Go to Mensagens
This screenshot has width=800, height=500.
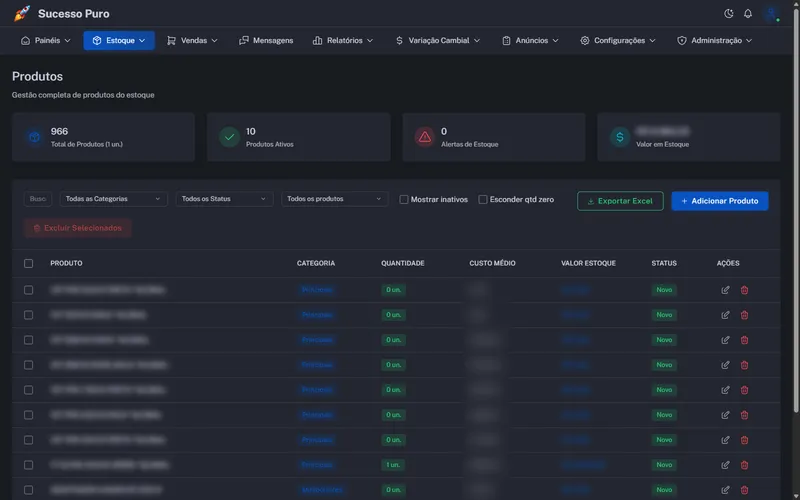click(x=266, y=40)
